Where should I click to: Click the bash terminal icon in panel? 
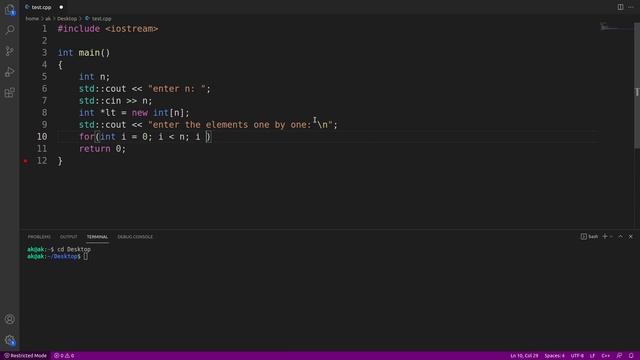coord(584,237)
